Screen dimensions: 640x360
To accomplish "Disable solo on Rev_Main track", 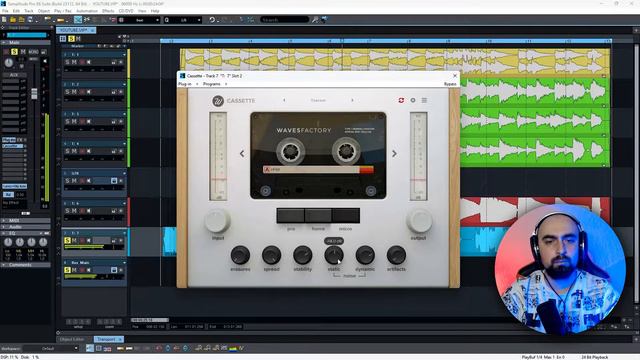I will [x=67, y=270].
